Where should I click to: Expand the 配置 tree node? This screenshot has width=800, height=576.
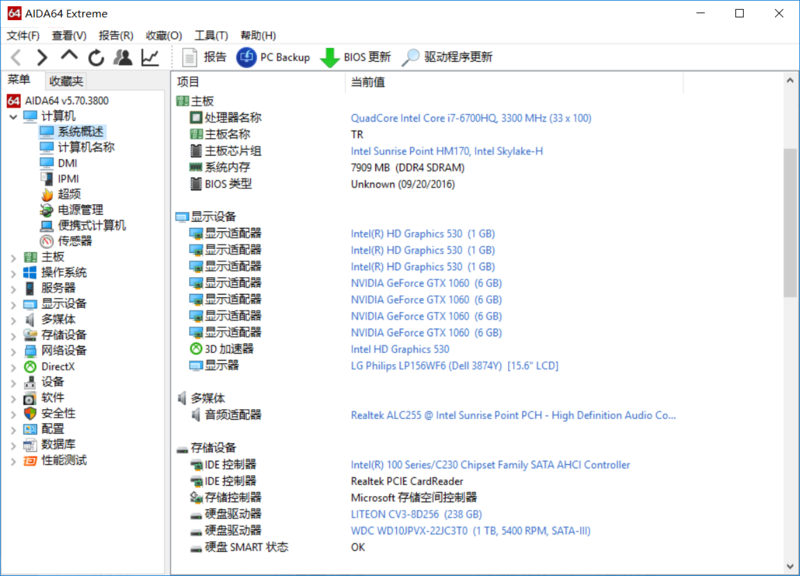(x=13, y=430)
